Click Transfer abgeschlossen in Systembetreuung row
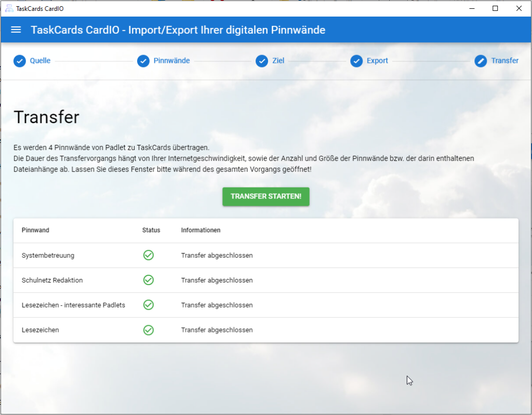The width and height of the screenshot is (532, 415). click(x=217, y=255)
